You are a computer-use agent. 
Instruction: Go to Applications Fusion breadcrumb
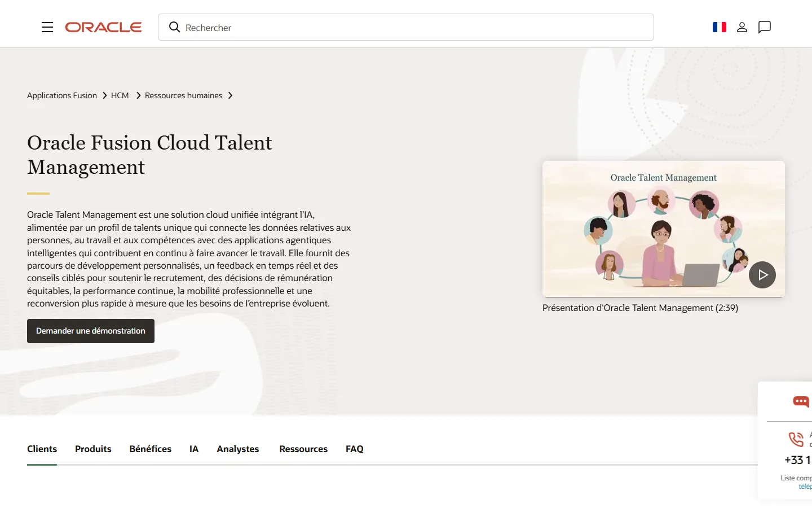click(62, 95)
